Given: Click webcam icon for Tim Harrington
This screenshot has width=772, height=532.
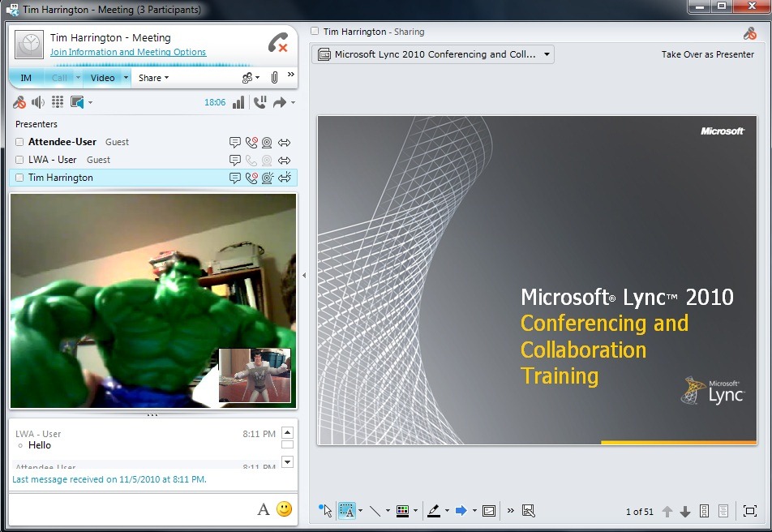Looking at the screenshot, I should [268, 178].
